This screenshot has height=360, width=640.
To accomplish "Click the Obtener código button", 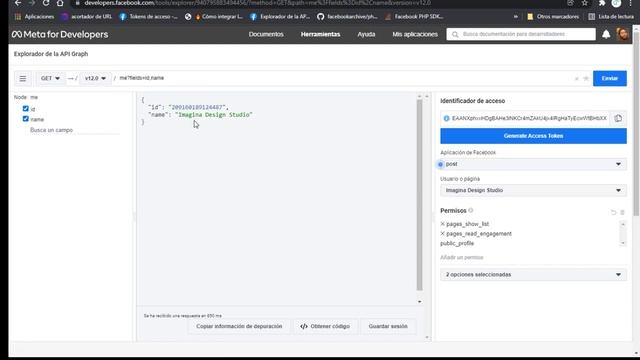I will pyautogui.click(x=325, y=327).
